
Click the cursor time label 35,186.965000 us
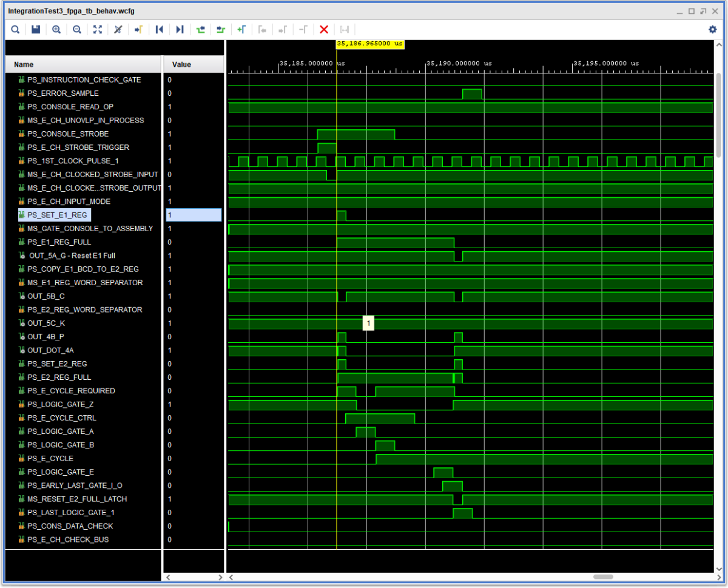point(370,45)
